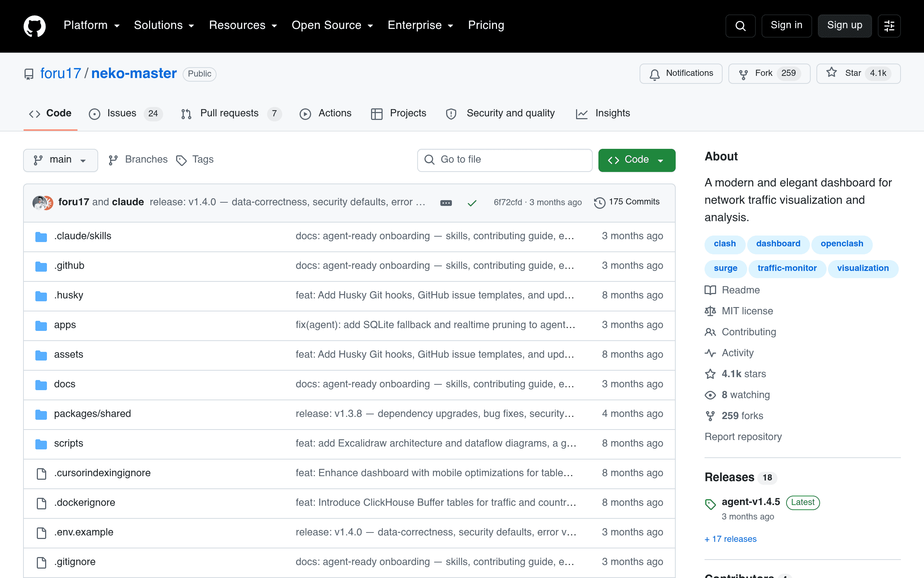Open the GitHub home logo

tap(34, 26)
